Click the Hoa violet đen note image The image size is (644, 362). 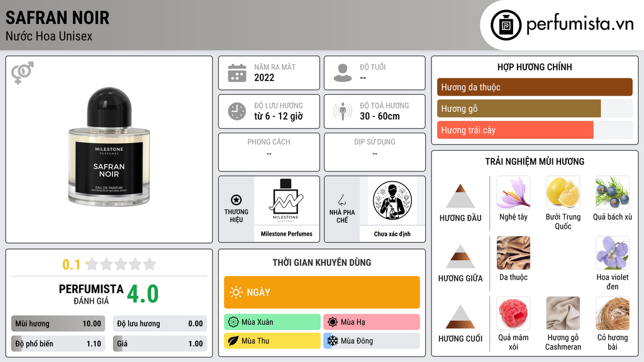point(613,253)
